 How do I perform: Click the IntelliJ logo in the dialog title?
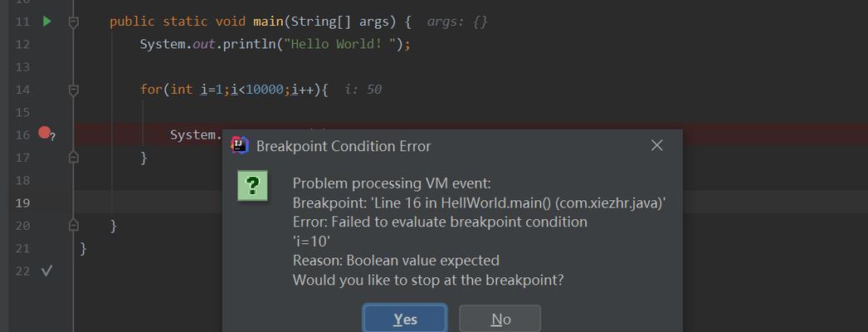(x=240, y=145)
